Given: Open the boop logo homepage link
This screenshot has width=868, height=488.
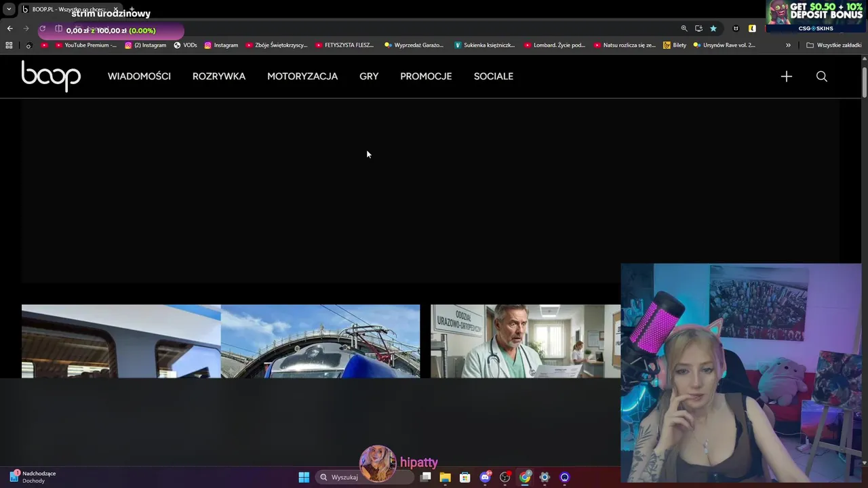Looking at the screenshot, I should 51,76.
